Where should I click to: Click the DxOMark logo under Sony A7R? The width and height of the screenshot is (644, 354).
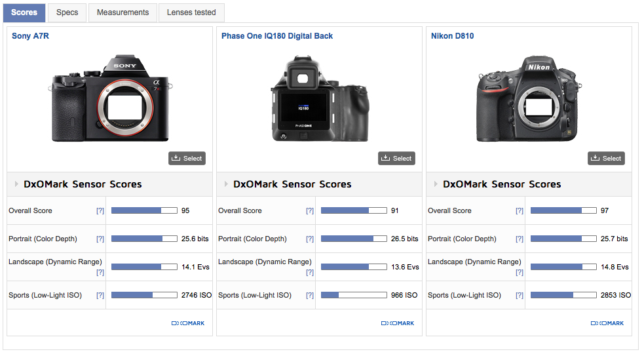[187, 323]
